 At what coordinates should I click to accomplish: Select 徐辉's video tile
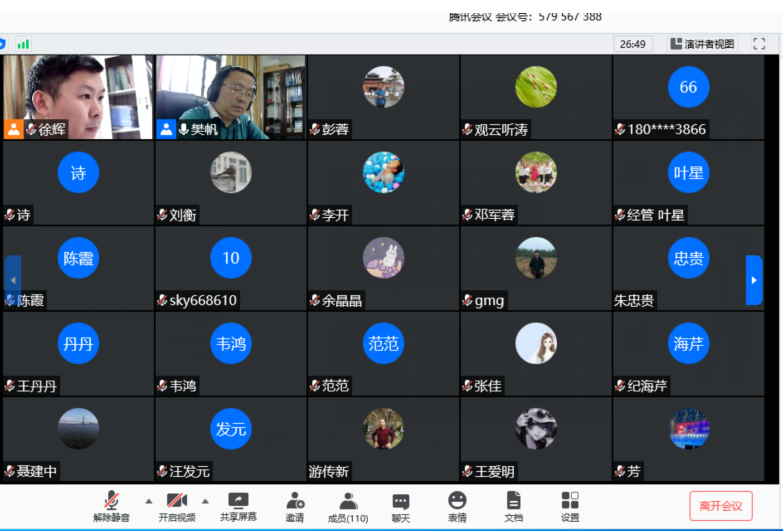coord(78,96)
